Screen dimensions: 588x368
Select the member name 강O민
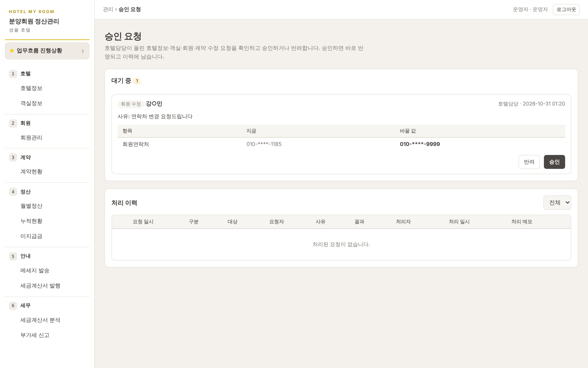click(x=154, y=104)
